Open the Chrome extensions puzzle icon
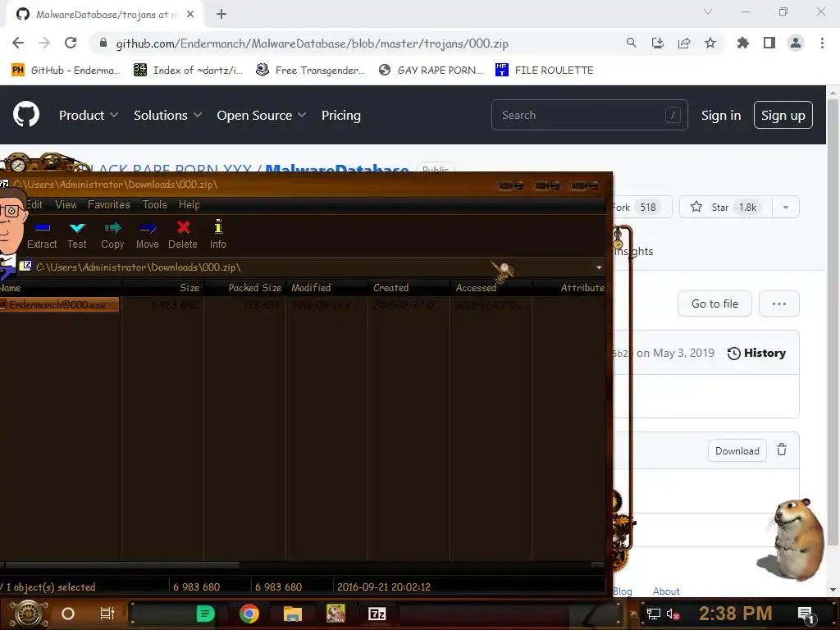 click(742, 43)
